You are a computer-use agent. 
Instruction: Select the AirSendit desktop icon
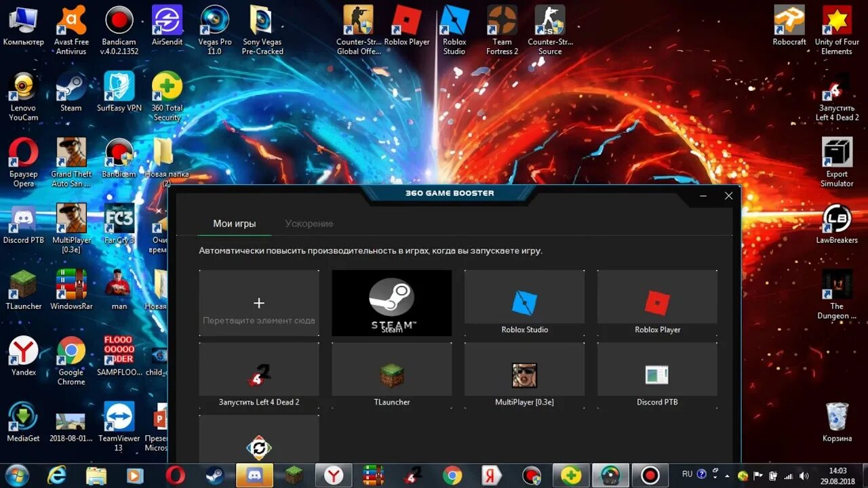167,27
